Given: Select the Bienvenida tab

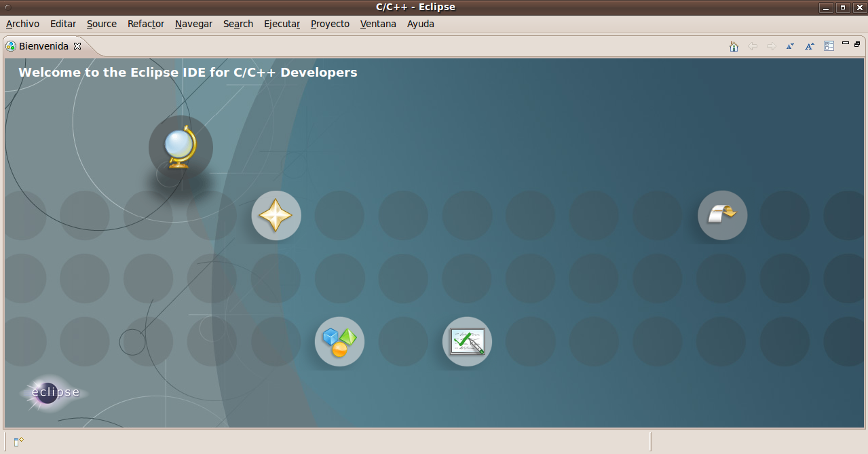Looking at the screenshot, I should pyautogui.click(x=43, y=46).
